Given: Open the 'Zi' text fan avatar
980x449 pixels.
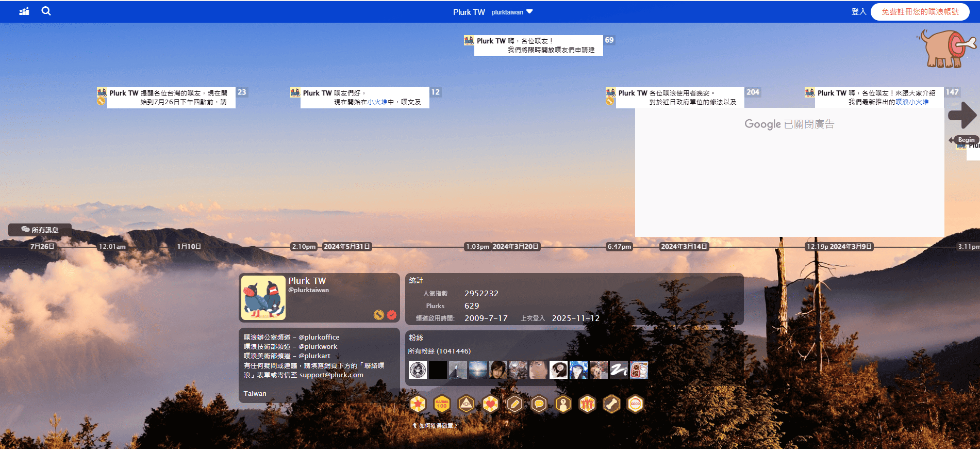Looking at the screenshot, I should (x=619, y=370).
